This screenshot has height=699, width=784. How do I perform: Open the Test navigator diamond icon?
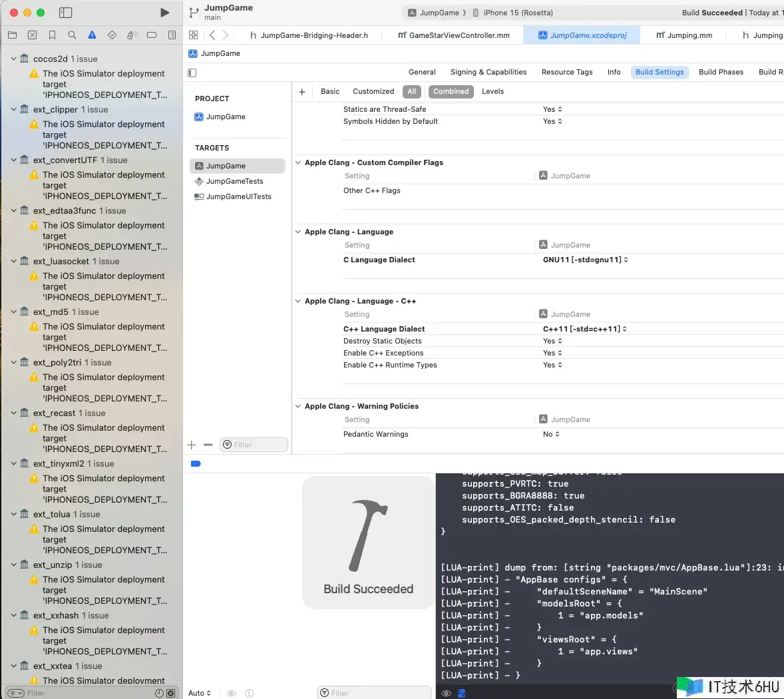112,35
